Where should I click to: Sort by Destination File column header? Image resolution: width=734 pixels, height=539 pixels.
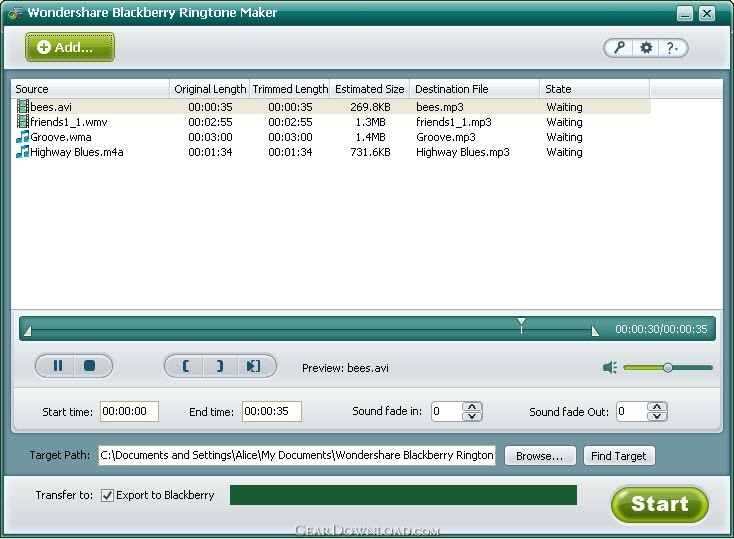click(x=475, y=89)
